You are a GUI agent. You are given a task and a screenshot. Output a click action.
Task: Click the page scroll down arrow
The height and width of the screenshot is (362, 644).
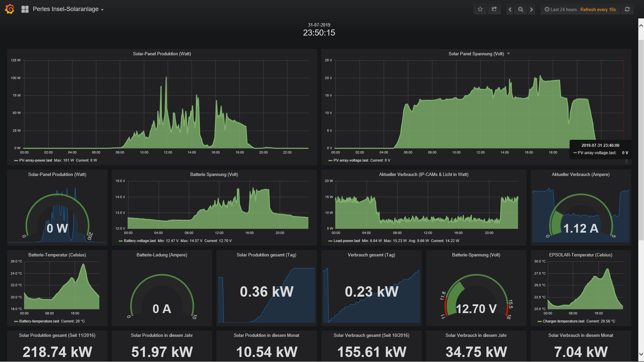[x=641, y=354]
